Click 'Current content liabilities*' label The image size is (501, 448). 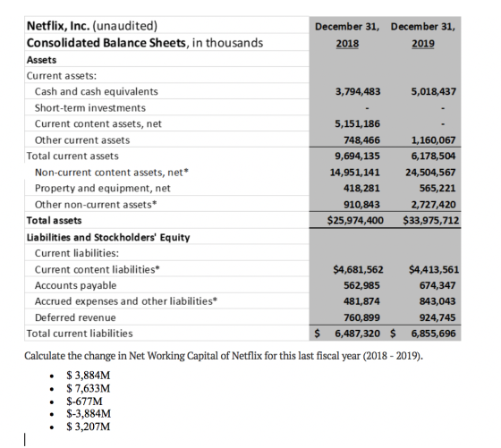coord(98,269)
